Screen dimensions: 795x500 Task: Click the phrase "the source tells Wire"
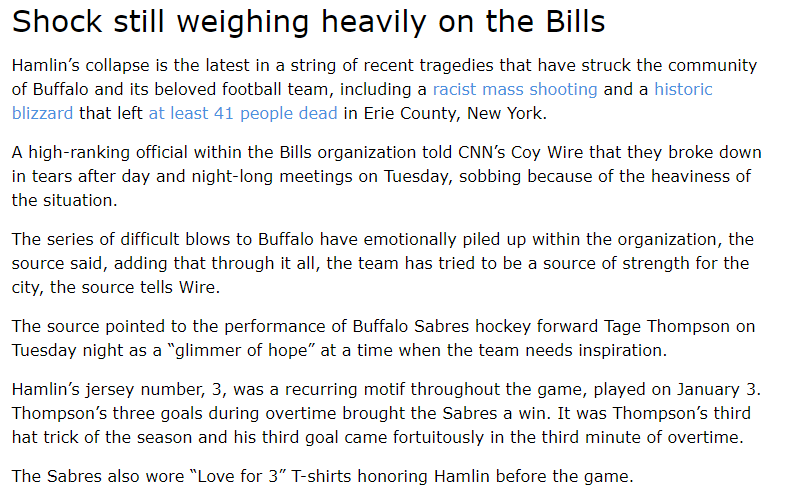tap(133, 288)
